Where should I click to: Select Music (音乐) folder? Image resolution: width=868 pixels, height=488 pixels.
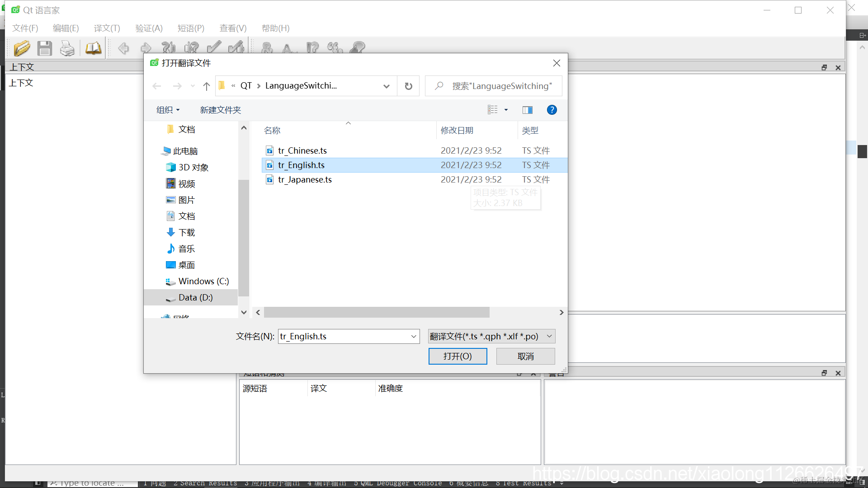pos(186,249)
